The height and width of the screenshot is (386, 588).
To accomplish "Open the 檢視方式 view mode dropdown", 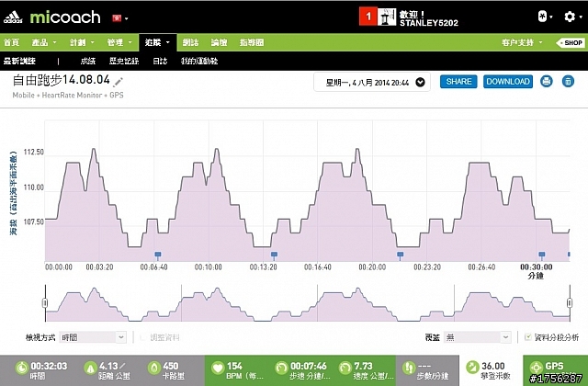I will point(93,337).
